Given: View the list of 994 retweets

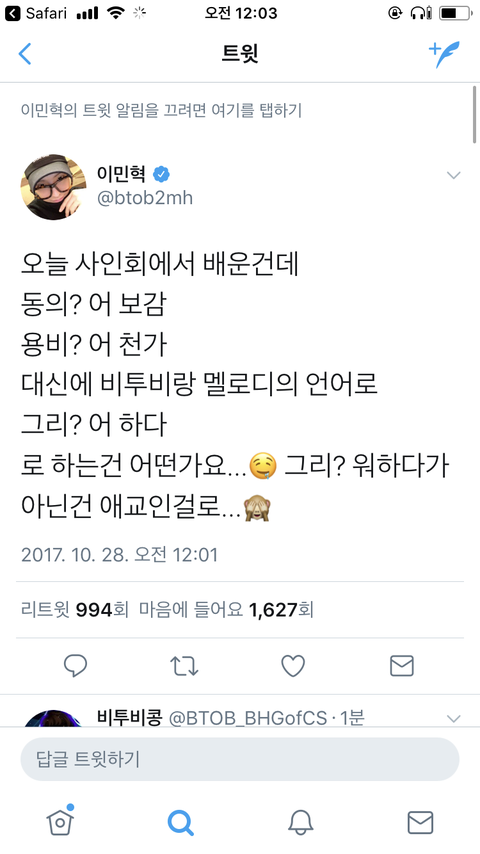Looking at the screenshot, I should 75,610.
